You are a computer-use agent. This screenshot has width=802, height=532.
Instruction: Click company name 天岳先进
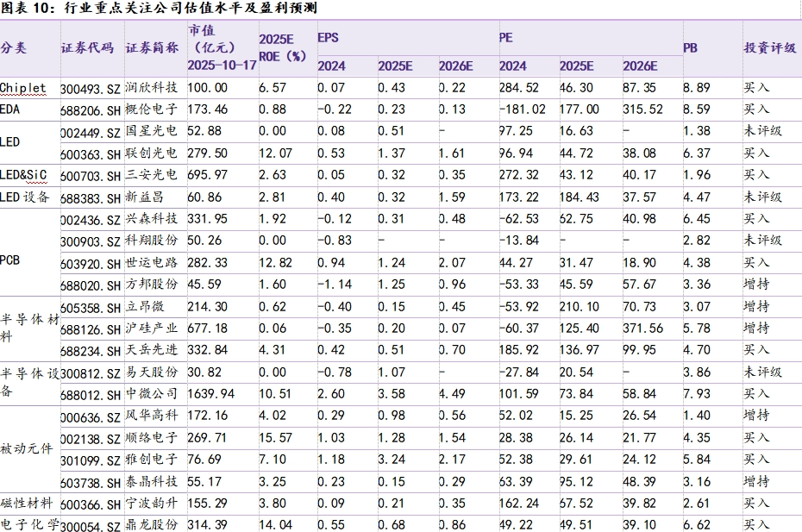coord(152,349)
